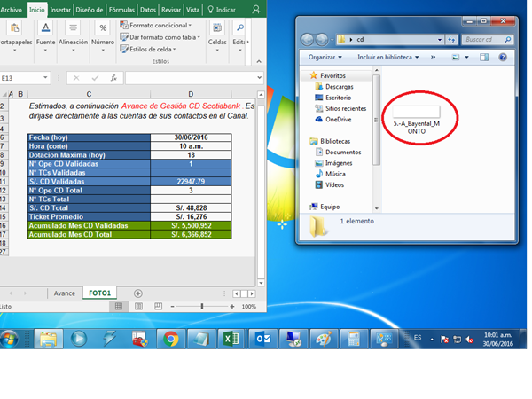
Task: Expand the formula bar chevron
Action: [259, 78]
